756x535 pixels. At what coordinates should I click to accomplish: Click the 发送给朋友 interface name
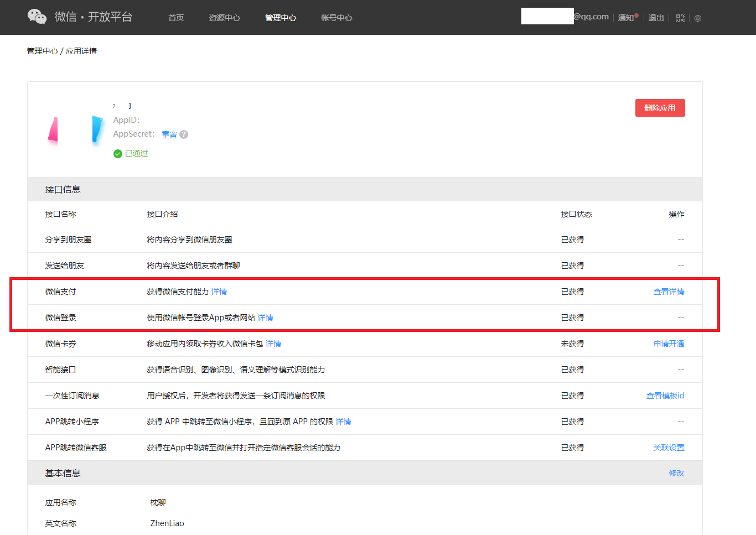(64, 266)
